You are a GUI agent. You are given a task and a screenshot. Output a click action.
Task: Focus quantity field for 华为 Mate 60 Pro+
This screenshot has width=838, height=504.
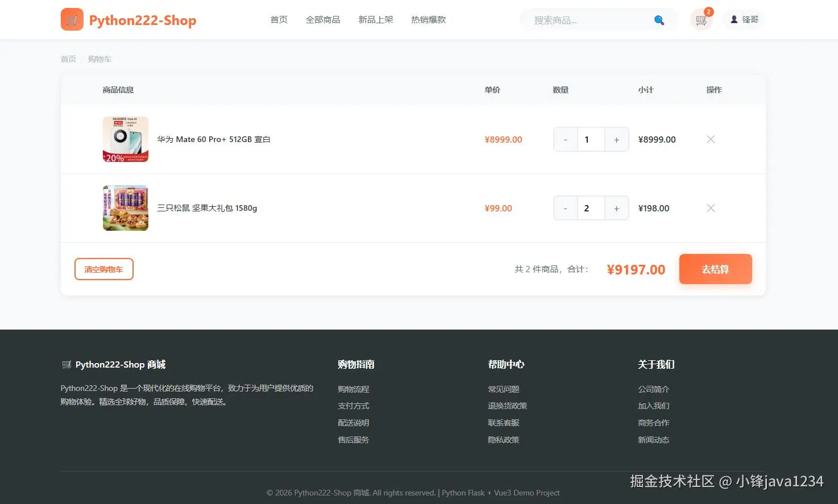591,140
